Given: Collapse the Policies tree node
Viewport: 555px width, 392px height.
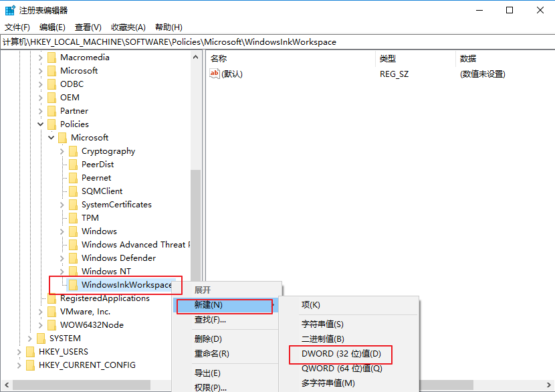Looking at the screenshot, I should coord(41,124).
